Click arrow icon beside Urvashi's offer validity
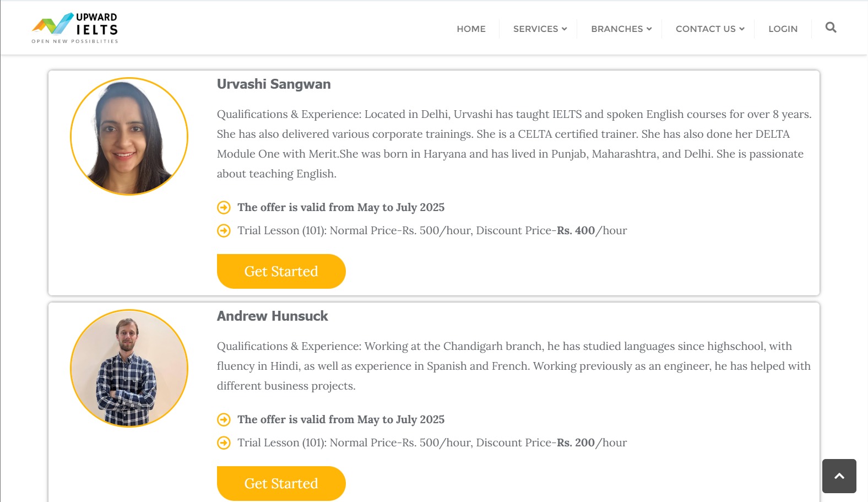The height and width of the screenshot is (502, 868). click(224, 208)
